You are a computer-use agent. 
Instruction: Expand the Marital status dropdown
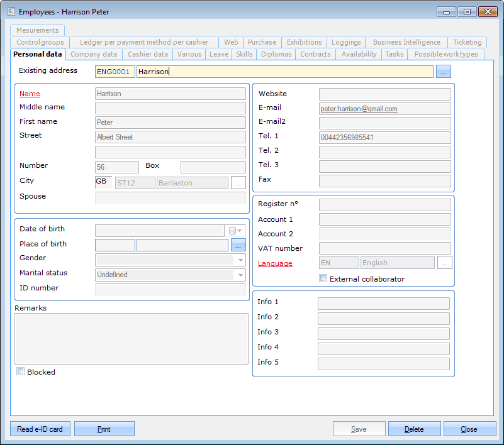[240, 275]
